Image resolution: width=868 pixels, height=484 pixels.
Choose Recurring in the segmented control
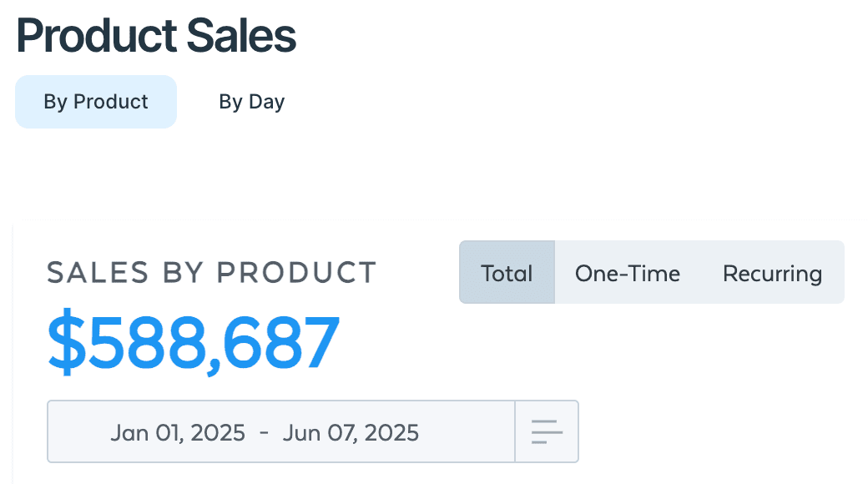point(772,272)
